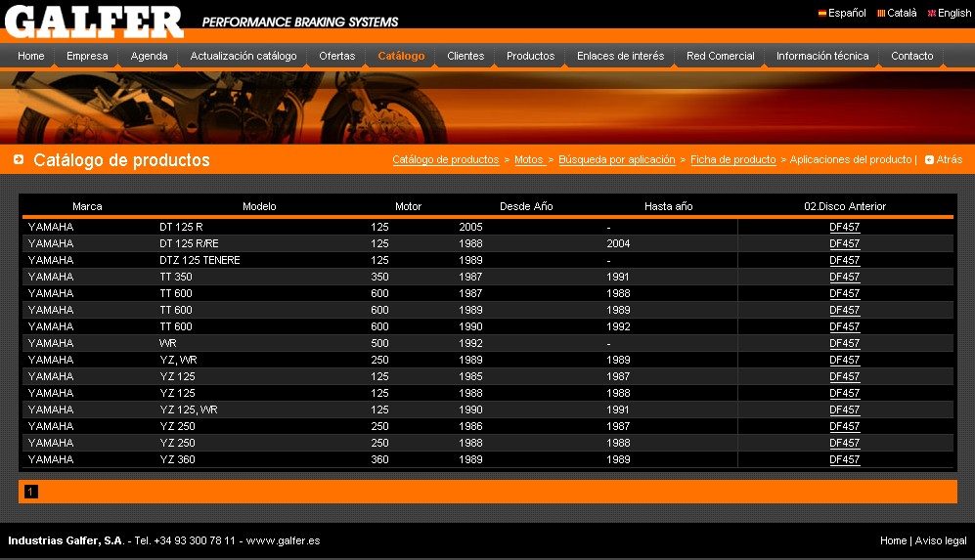Click the 2005 Desde Año cell
Image resolution: width=975 pixels, height=560 pixels.
tap(470, 227)
